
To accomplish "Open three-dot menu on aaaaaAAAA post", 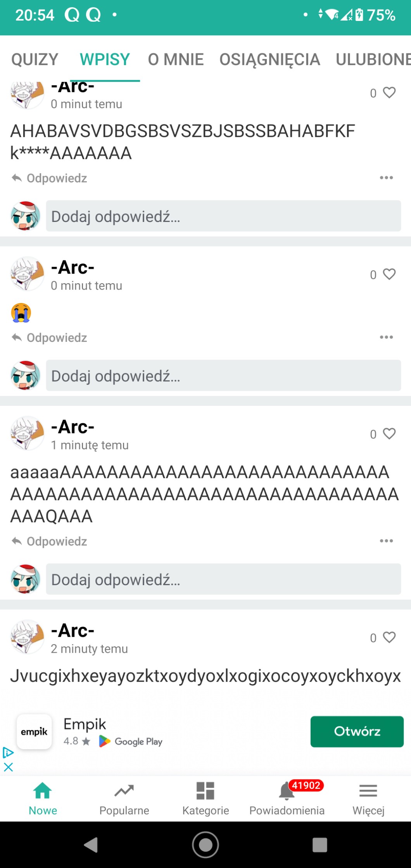I will point(386,541).
